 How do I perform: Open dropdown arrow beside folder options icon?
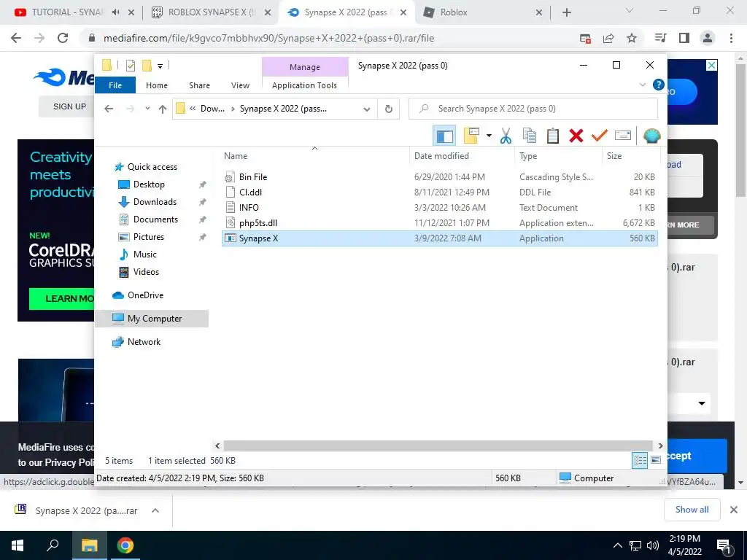[489, 136]
